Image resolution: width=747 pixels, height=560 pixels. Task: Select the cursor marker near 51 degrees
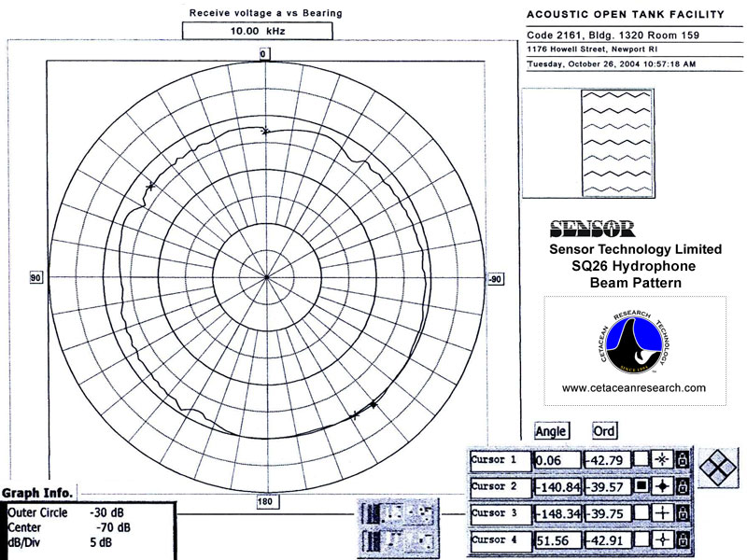coord(150,186)
